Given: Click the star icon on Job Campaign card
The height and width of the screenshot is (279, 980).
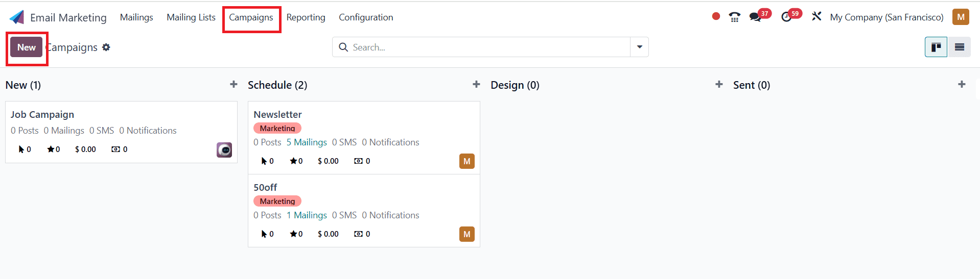Looking at the screenshot, I should (51, 149).
